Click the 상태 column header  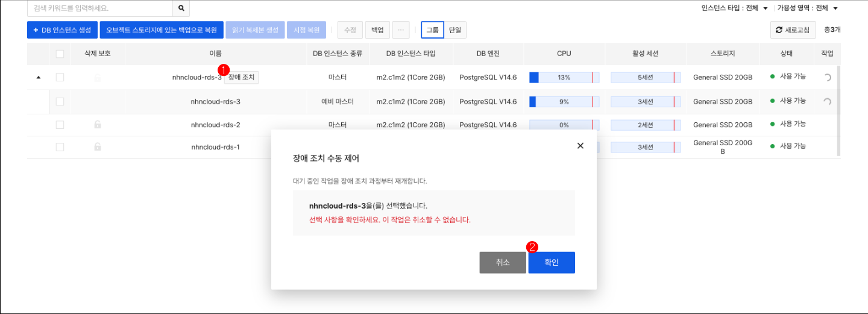787,54
